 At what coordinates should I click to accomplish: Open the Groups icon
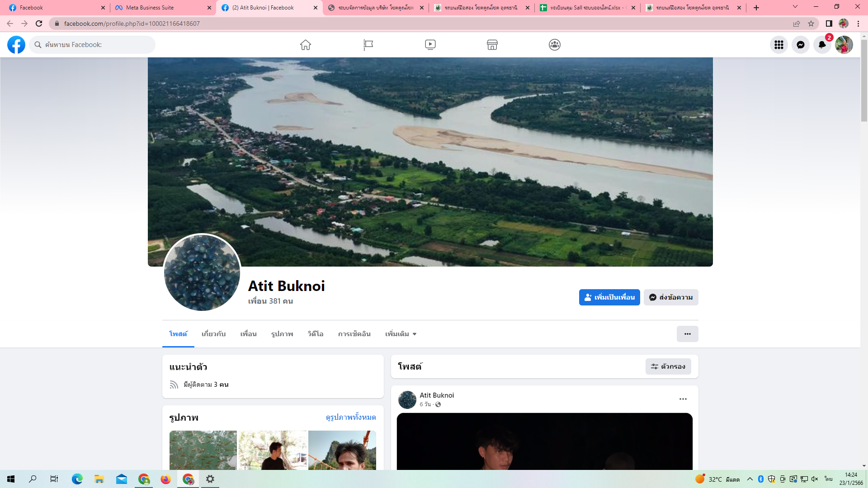click(x=555, y=45)
